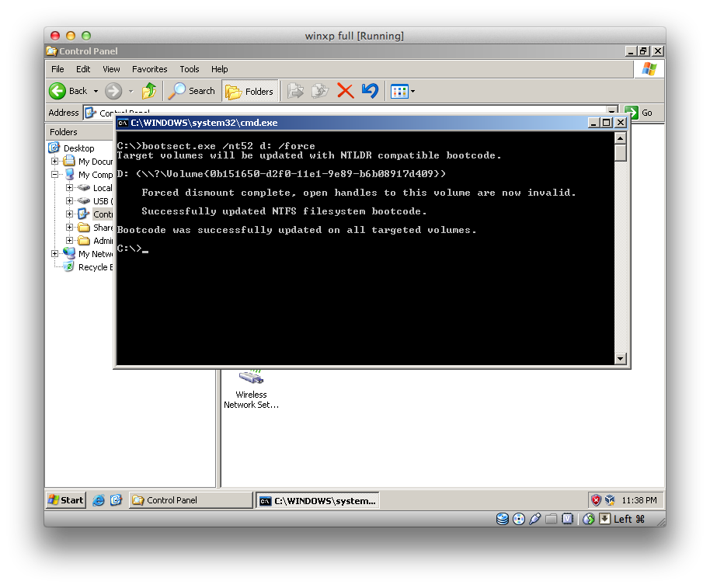Select Local Disk in folder tree
Screen dimensions: 710x588
click(x=103, y=188)
